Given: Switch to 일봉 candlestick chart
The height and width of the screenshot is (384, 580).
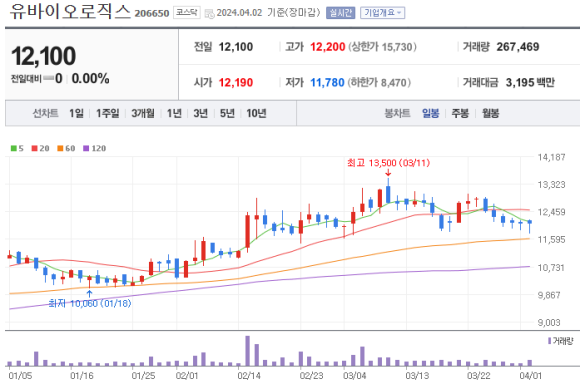Looking at the screenshot, I should point(431,113).
